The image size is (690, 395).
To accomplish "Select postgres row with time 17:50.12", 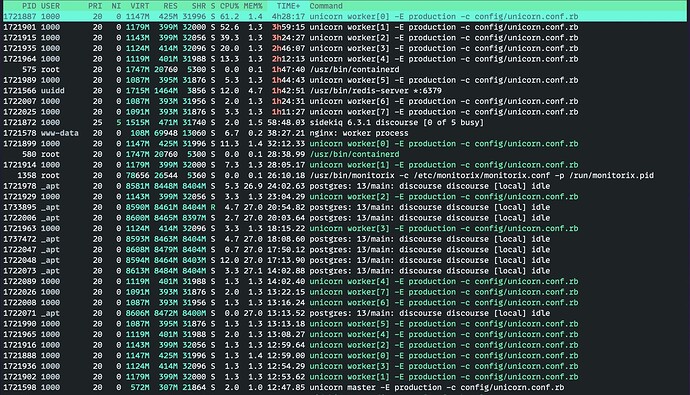I will point(345,250).
